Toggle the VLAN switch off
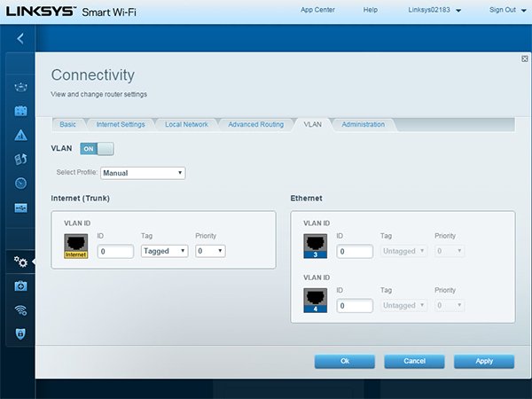This screenshot has width=532, height=399. tap(97, 149)
